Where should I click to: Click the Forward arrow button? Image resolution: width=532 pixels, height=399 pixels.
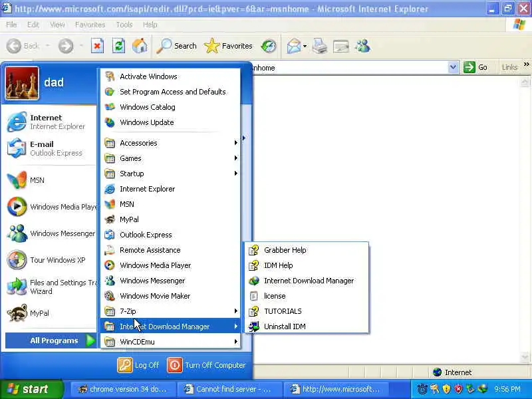(x=65, y=46)
